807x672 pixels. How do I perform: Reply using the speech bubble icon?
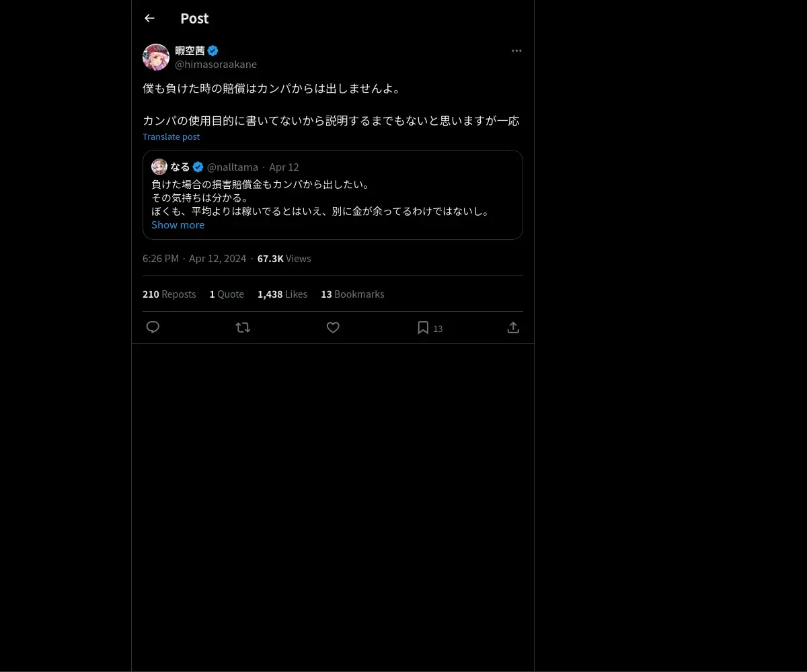pos(153,327)
